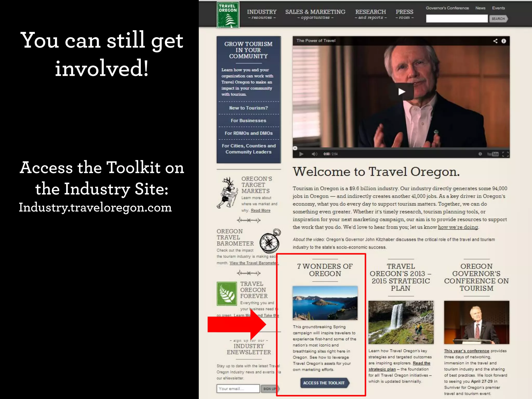Open the New to Tourism? link
This screenshot has width=532, height=399.
tap(248, 108)
